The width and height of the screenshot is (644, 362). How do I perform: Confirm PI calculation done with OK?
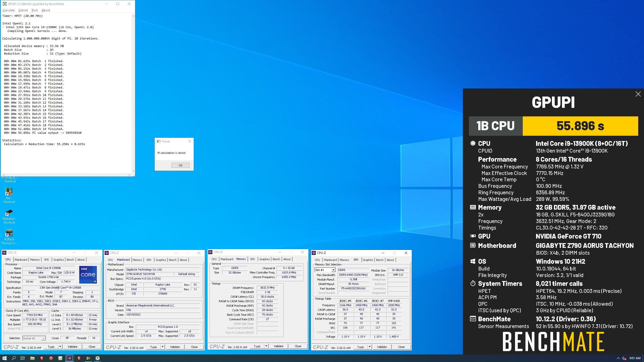pyautogui.click(x=180, y=165)
